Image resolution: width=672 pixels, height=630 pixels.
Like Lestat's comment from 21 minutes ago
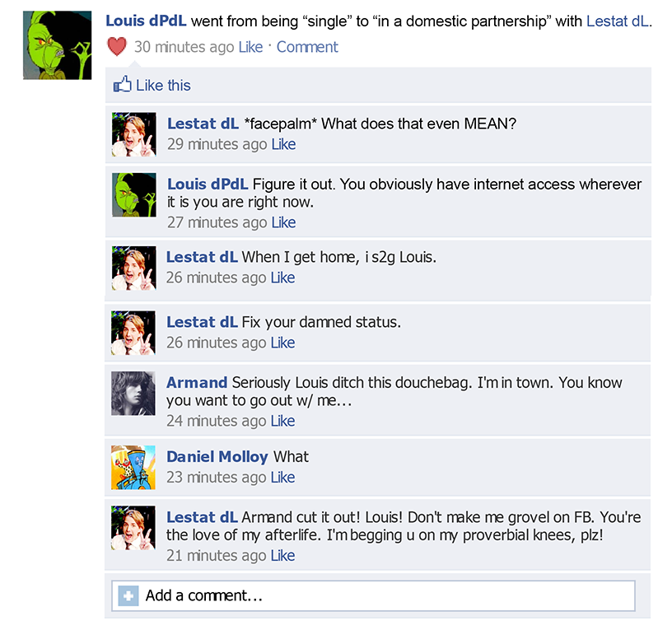282,555
